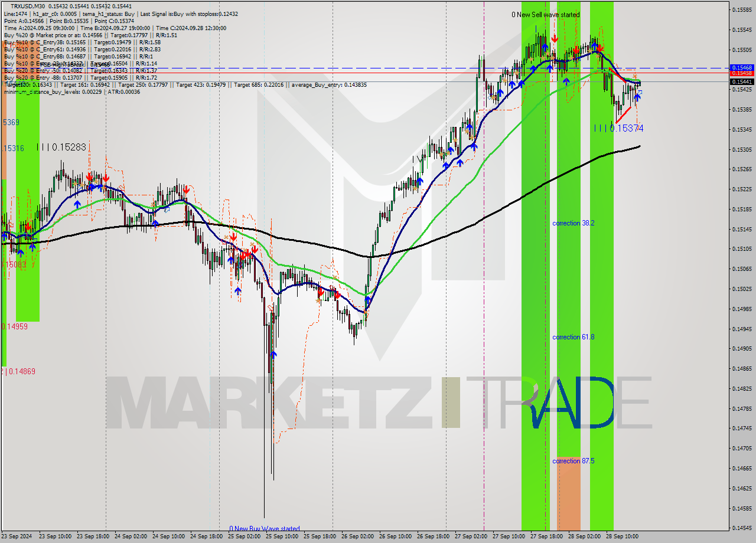Select the 'correction 61.8' label
Viewport: 756px width, 543px height.
pos(573,337)
